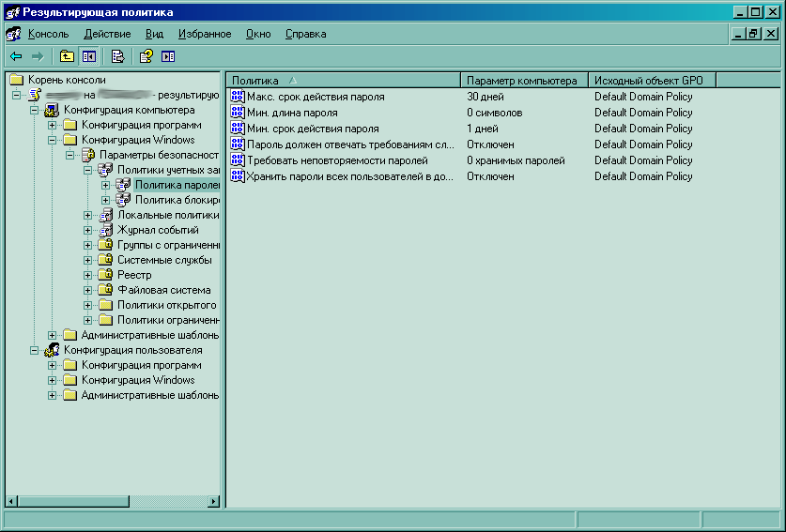Select the '30 дней' value cell
This screenshot has height=532, width=786.
coord(485,97)
